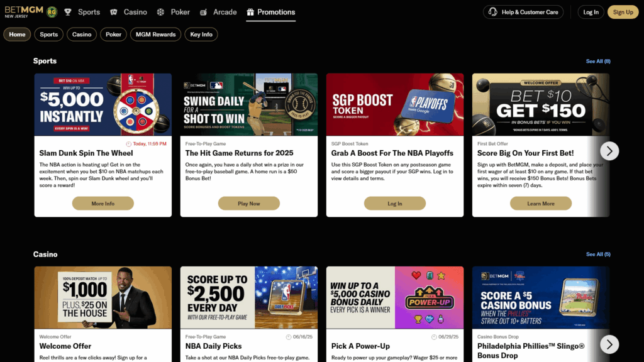This screenshot has height=362, width=644.
Task: Click the Log In button in header
Action: [x=591, y=12]
